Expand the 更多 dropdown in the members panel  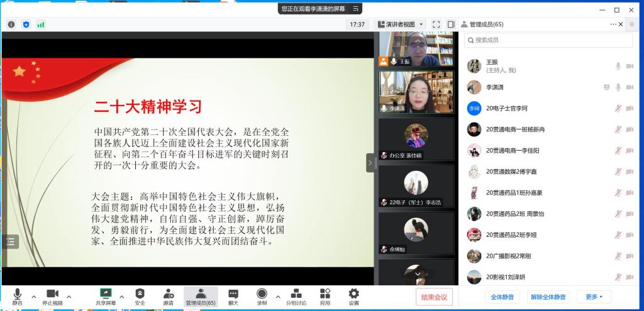click(594, 297)
